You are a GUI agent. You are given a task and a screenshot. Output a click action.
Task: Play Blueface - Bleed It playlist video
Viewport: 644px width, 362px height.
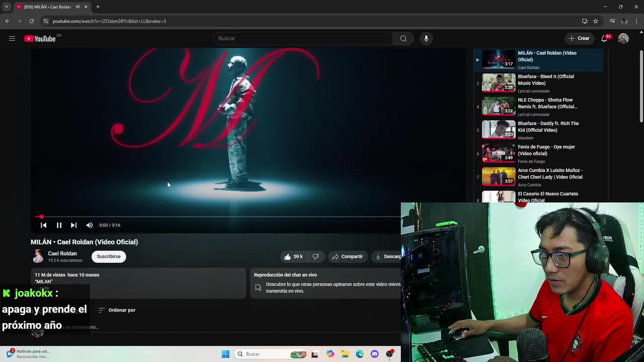point(538,83)
